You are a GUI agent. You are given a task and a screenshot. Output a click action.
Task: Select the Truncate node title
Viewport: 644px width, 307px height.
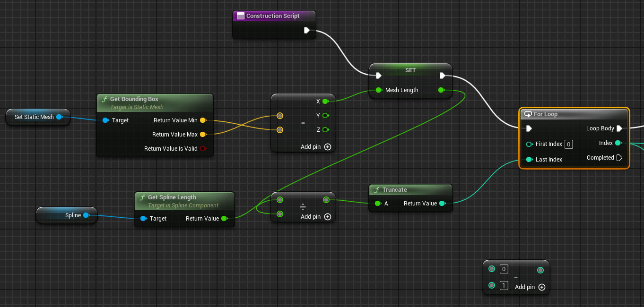click(x=395, y=189)
